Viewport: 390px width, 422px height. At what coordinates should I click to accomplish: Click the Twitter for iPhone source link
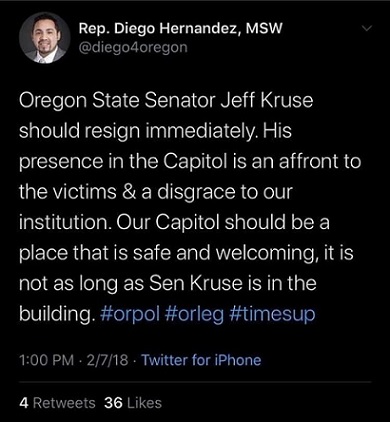[x=201, y=360]
